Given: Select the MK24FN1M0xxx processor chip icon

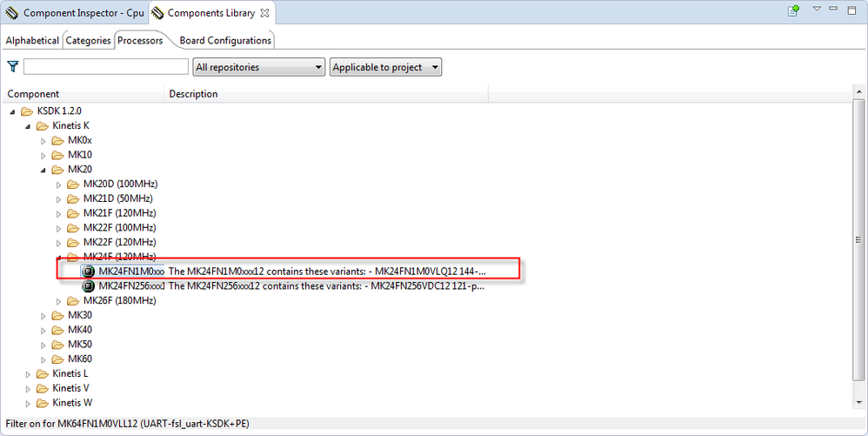Looking at the screenshot, I should (x=88, y=272).
